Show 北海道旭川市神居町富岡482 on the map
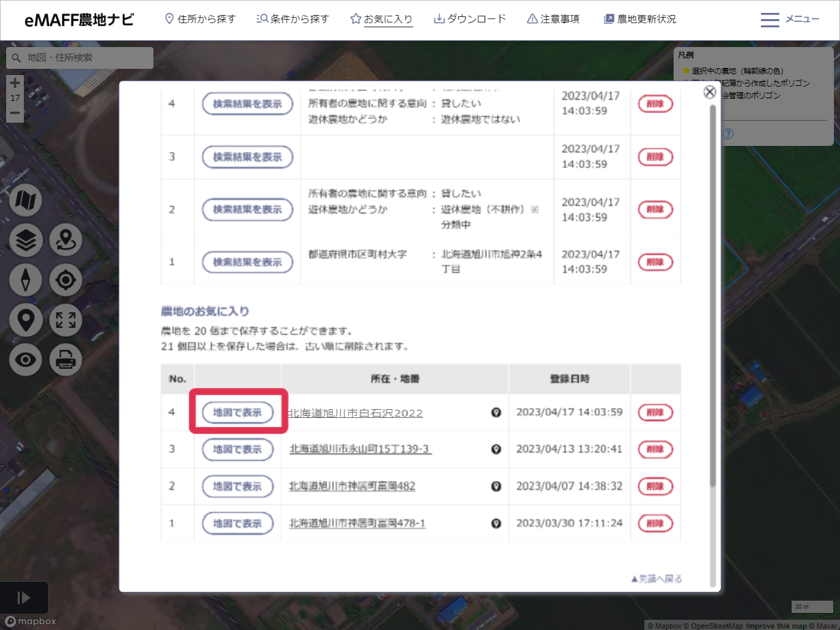This screenshot has height=630, width=840. [x=238, y=486]
